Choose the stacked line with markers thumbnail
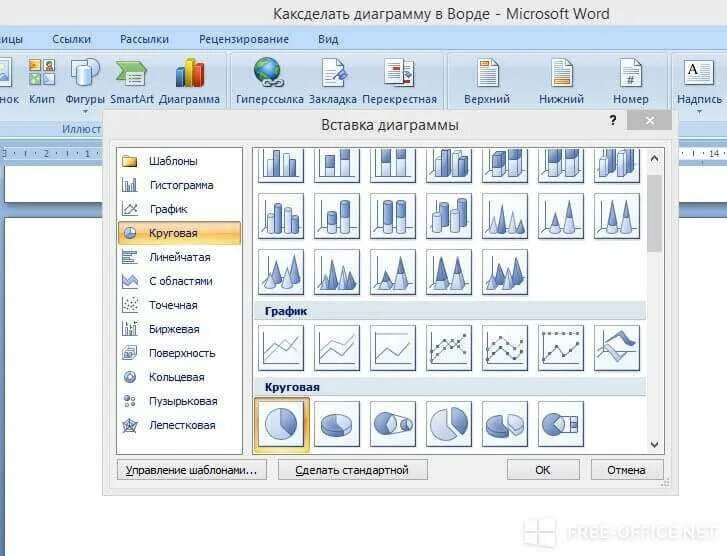Viewport: 727px width, 556px height. (505, 348)
